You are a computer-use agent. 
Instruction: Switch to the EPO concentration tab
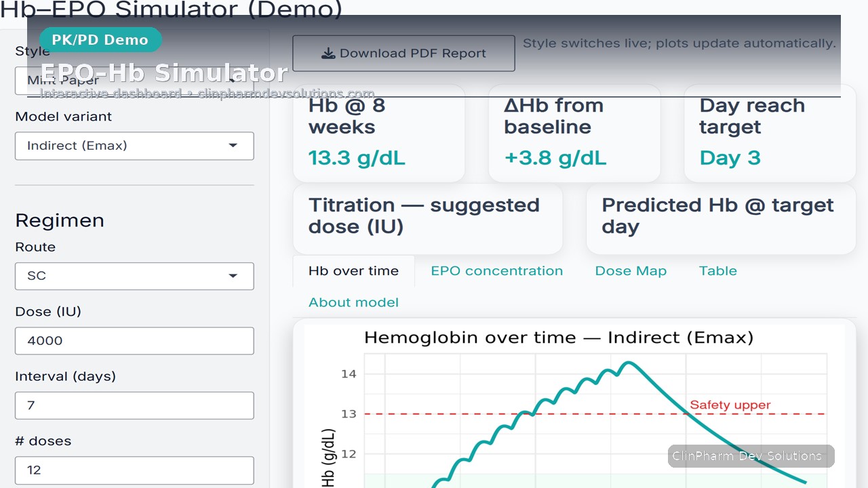coord(496,270)
